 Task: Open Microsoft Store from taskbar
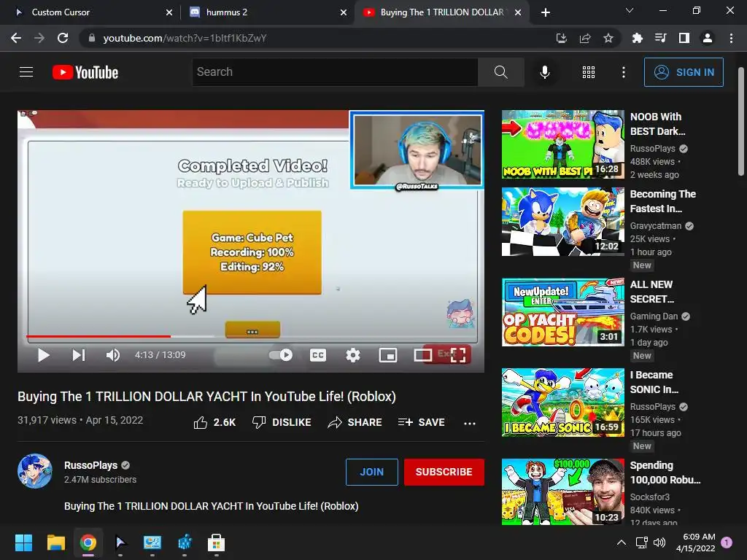click(x=216, y=542)
